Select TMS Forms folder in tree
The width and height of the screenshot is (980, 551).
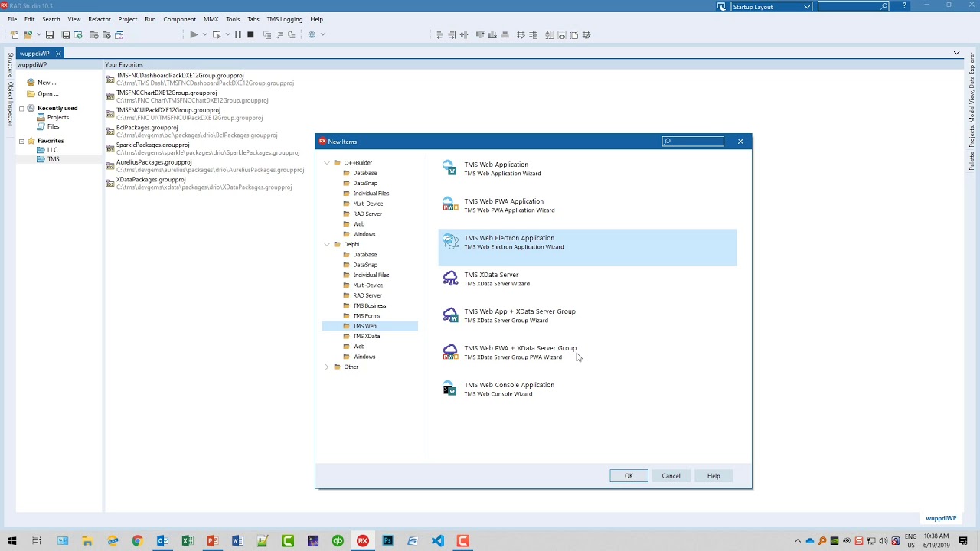367,315
